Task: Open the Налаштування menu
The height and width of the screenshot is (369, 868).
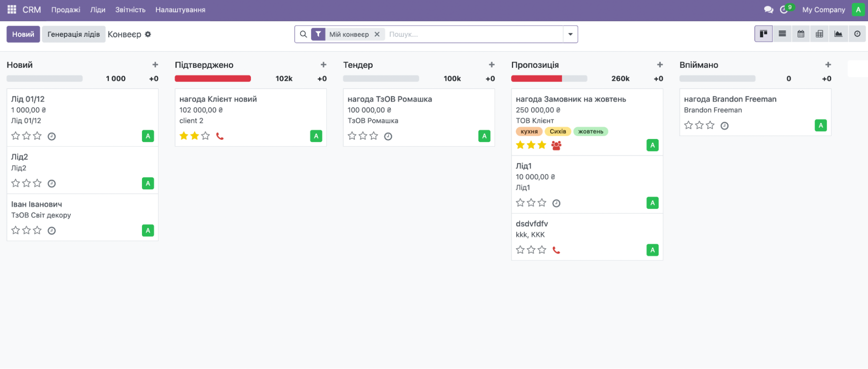Action: click(x=180, y=10)
